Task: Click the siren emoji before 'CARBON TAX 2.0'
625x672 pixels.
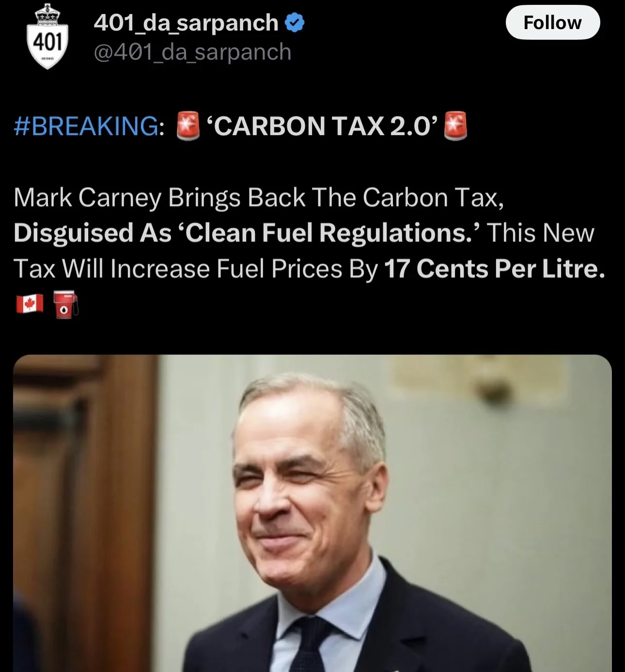Action: point(187,126)
